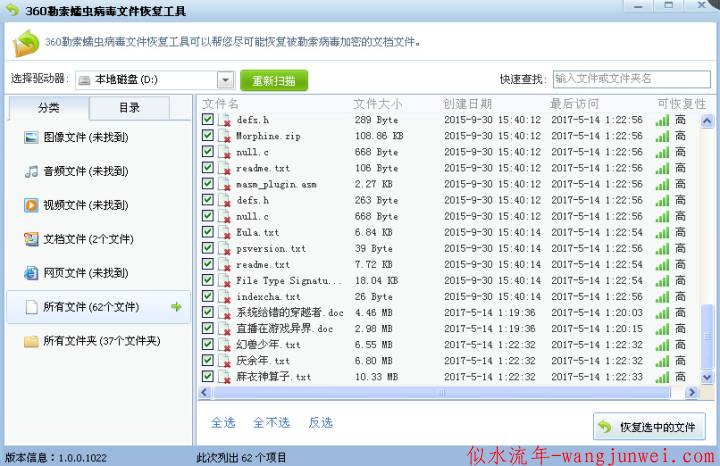The width and height of the screenshot is (720, 466).
Task: Click the 全选 select all link
Action: click(223, 422)
